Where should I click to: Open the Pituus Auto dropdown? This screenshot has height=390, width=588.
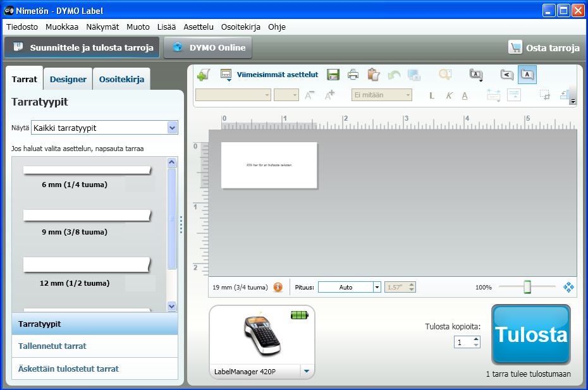377,287
